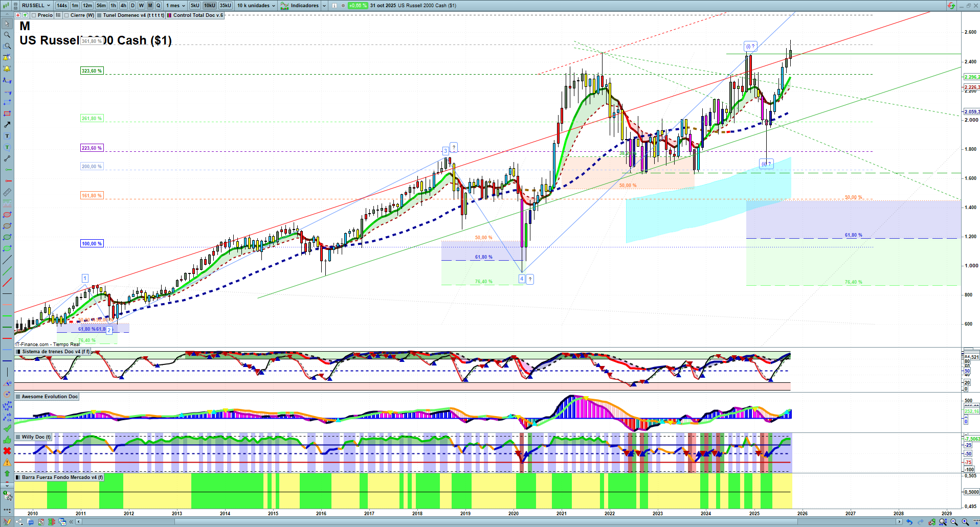
Task: Open the RUSSELL instrument dropdown
Action: click(36, 6)
